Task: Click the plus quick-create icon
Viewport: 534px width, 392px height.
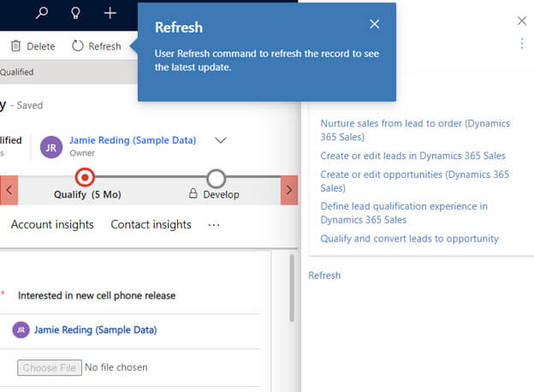Action: coord(110,14)
